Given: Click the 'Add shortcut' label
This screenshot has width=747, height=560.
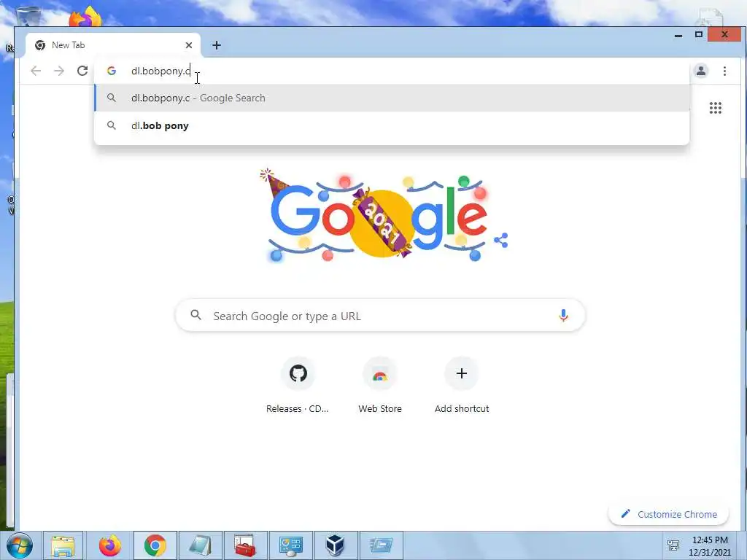Looking at the screenshot, I should click(x=462, y=408).
